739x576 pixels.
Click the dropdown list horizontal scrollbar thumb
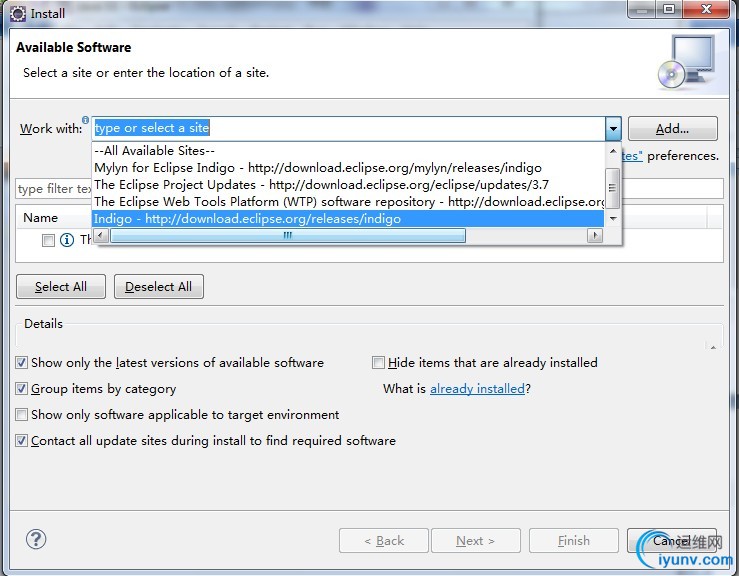point(287,235)
